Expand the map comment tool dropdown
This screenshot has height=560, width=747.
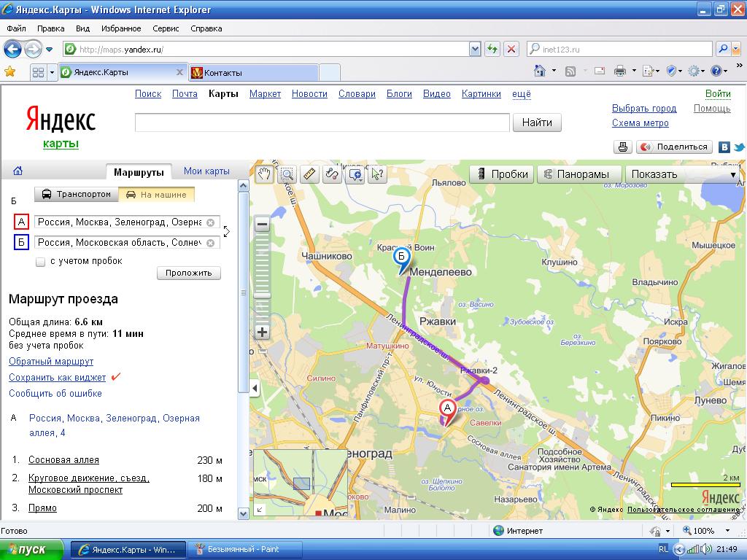(x=360, y=181)
